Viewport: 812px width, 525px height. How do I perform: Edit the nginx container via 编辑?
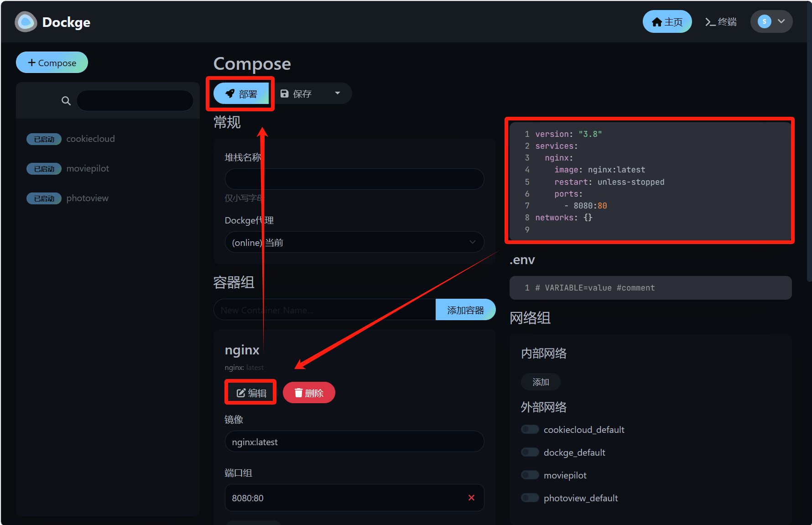[x=251, y=392]
